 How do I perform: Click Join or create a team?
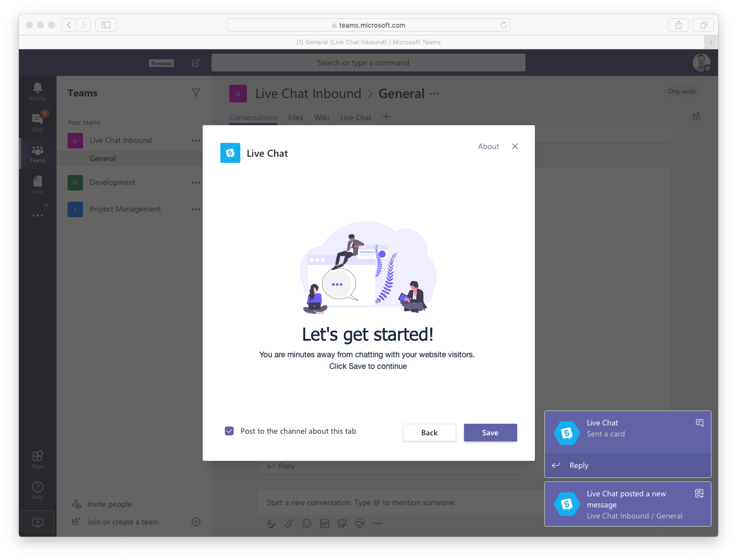(123, 522)
